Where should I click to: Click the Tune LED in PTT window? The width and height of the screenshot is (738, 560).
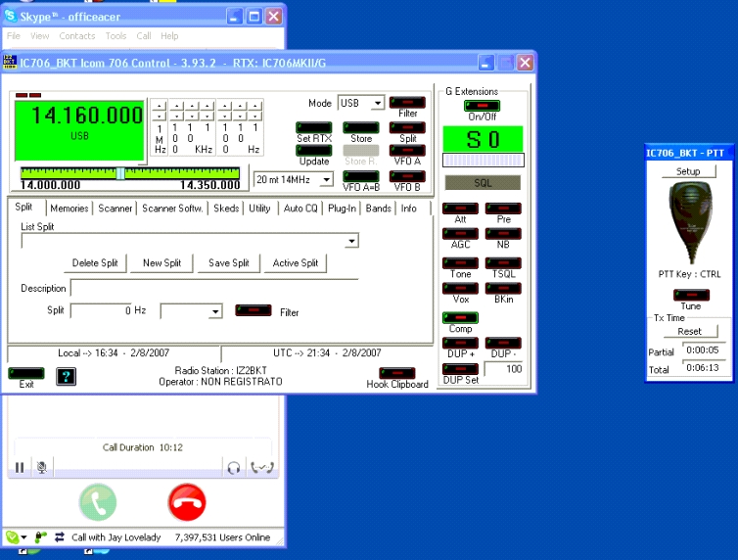(x=691, y=295)
